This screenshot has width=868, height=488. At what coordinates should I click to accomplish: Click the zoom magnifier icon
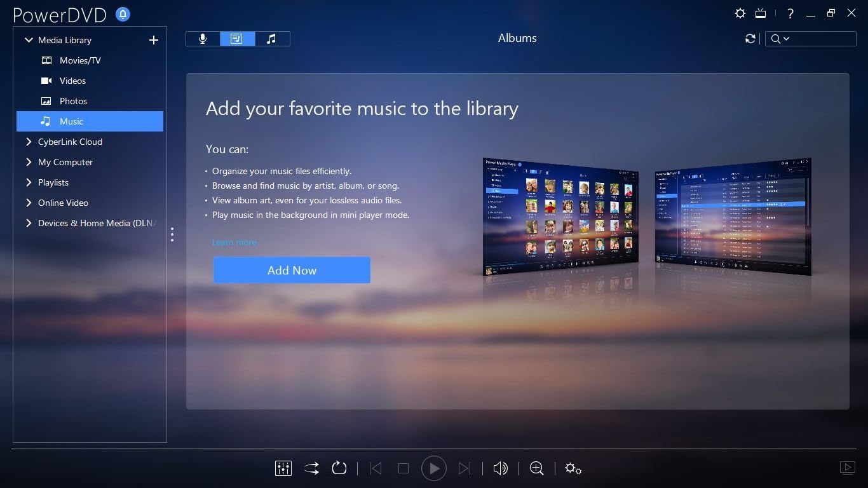(x=536, y=468)
